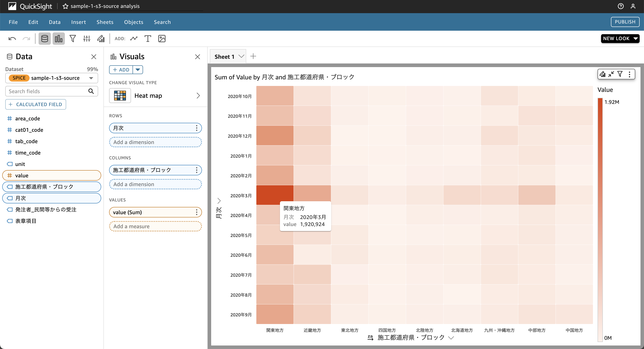Select the unit field

coord(52,164)
